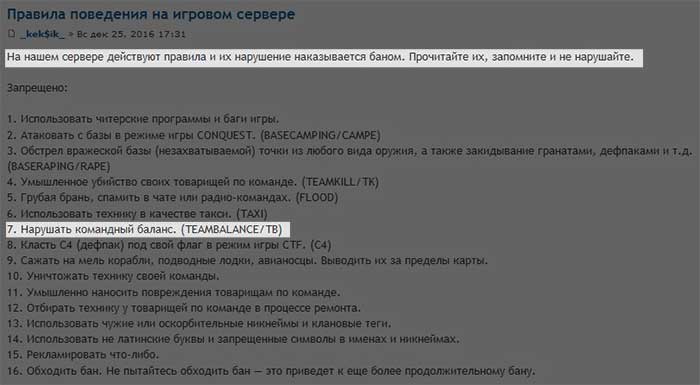This screenshot has height=385, width=700.
Task: Click rule 11 about умышленно наносить повреждения
Action: [x=174, y=293]
